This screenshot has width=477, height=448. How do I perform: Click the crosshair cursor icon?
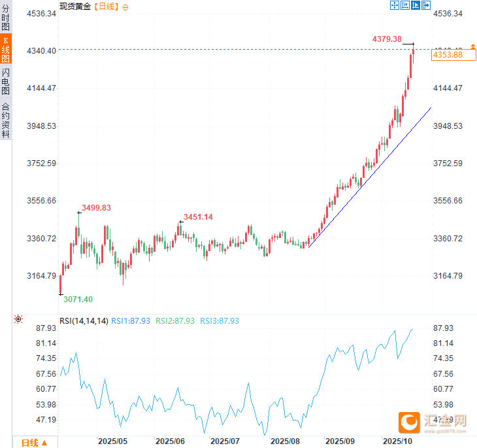click(x=395, y=6)
